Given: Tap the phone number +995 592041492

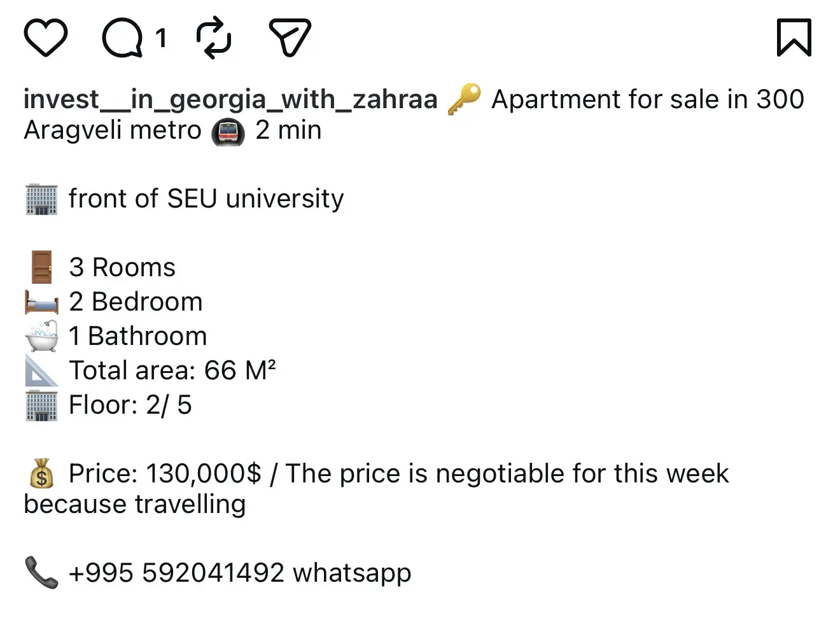Looking at the screenshot, I should tap(176, 573).
